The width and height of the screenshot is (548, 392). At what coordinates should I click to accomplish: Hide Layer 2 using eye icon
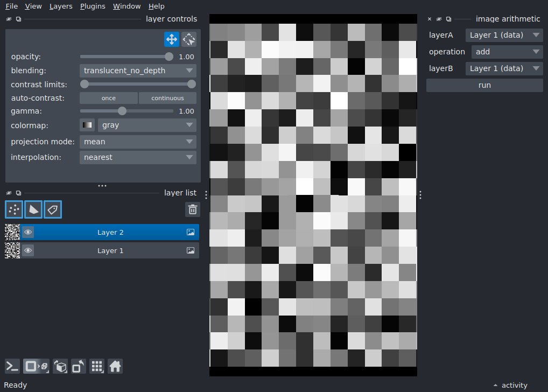pos(28,232)
